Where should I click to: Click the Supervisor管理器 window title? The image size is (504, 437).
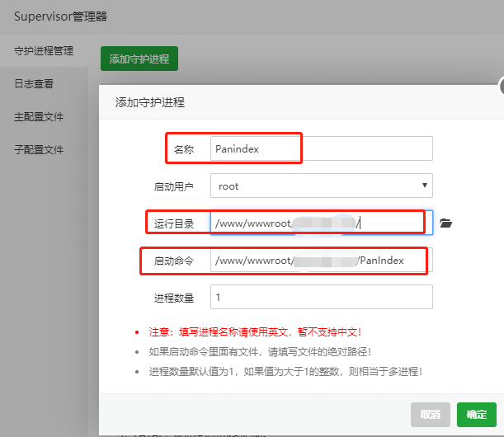[60, 16]
